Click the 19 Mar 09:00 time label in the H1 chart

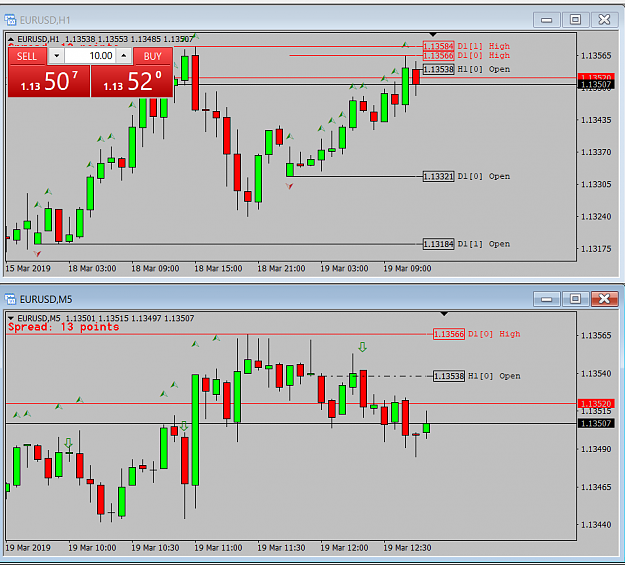tap(407, 268)
